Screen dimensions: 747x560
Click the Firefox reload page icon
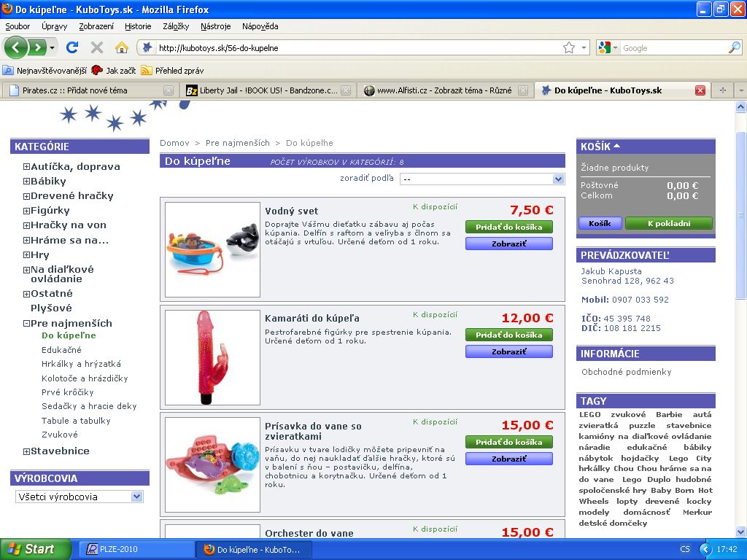pos(71,48)
